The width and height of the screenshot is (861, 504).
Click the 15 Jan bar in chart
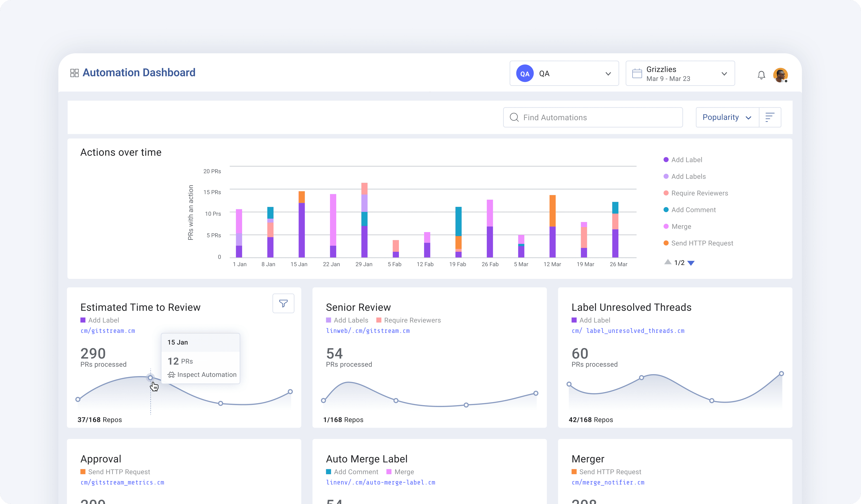click(x=301, y=224)
